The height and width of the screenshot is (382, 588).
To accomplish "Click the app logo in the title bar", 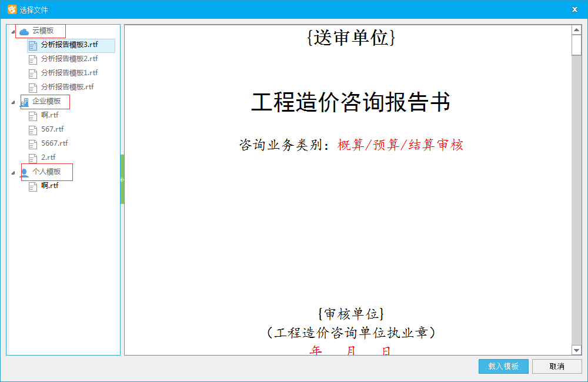I will [11, 9].
